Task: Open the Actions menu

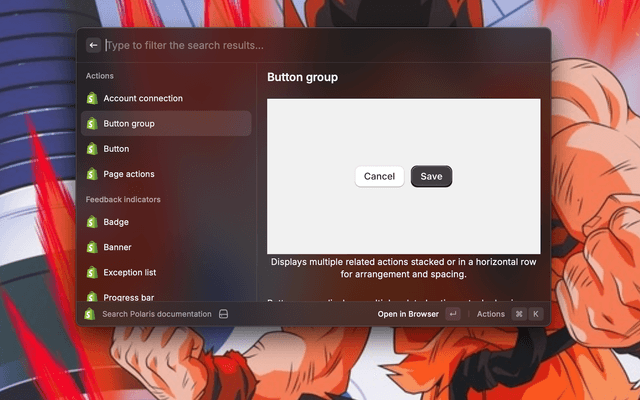Action: (490, 314)
